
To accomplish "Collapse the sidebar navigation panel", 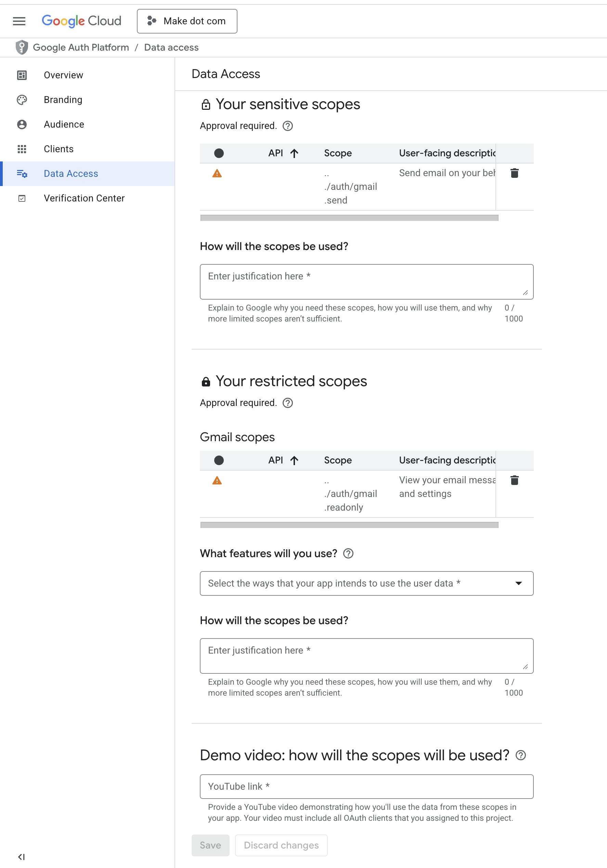I will 22,857.
